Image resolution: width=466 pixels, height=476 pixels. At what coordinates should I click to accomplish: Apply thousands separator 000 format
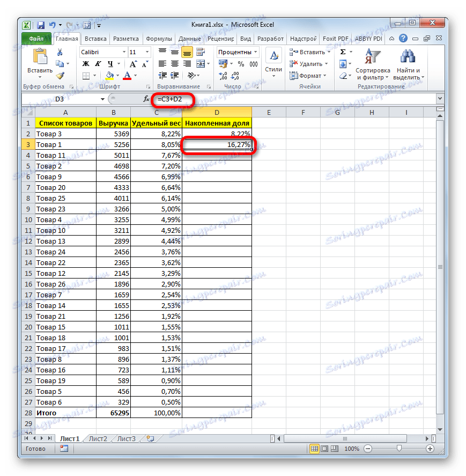(x=254, y=64)
